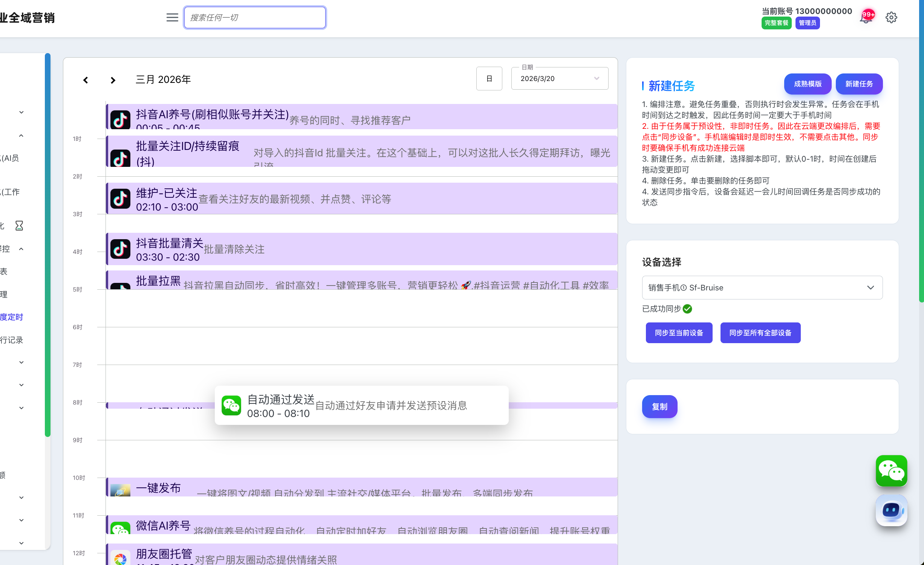
Task: Click the 日 day view toggle button
Action: (x=489, y=78)
